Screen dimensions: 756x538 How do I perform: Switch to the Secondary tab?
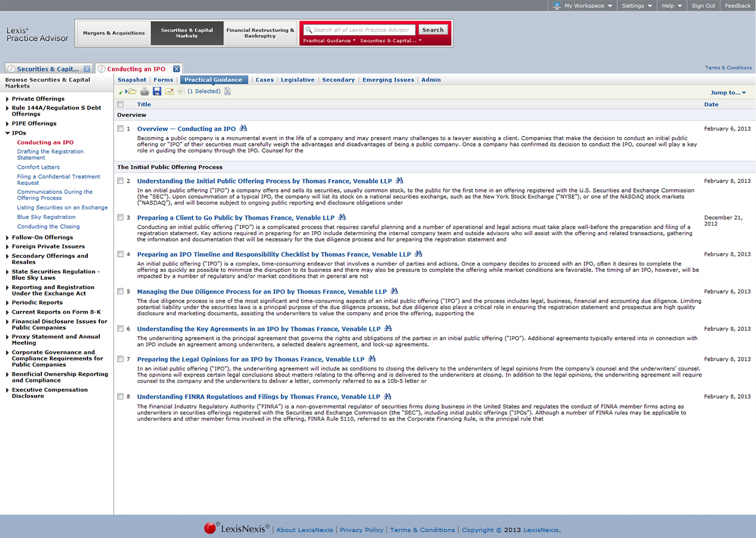339,80
